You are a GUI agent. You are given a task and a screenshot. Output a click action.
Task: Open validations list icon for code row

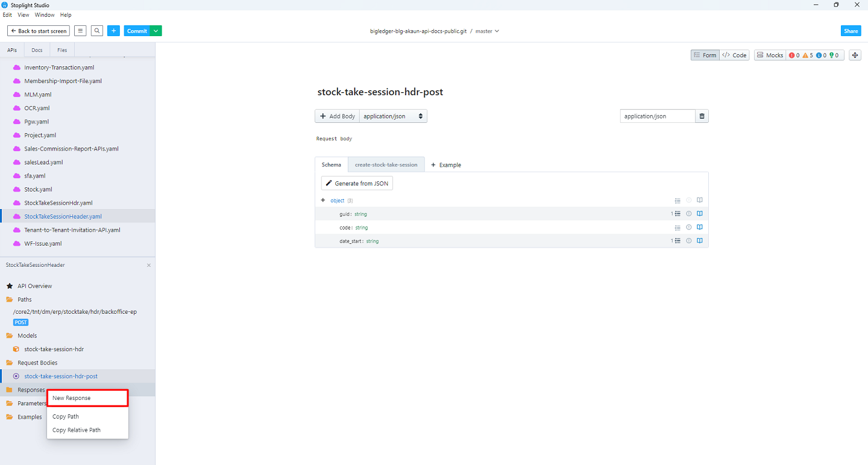click(678, 228)
